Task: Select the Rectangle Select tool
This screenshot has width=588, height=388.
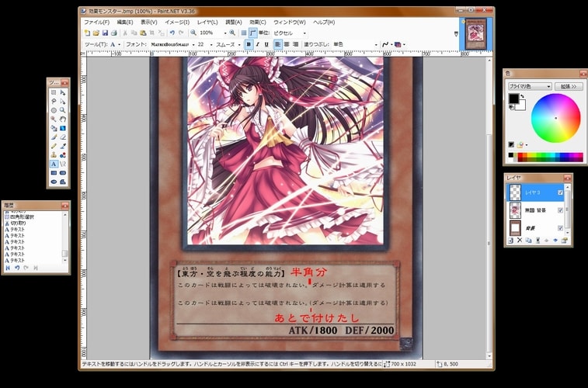Action: click(54, 92)
